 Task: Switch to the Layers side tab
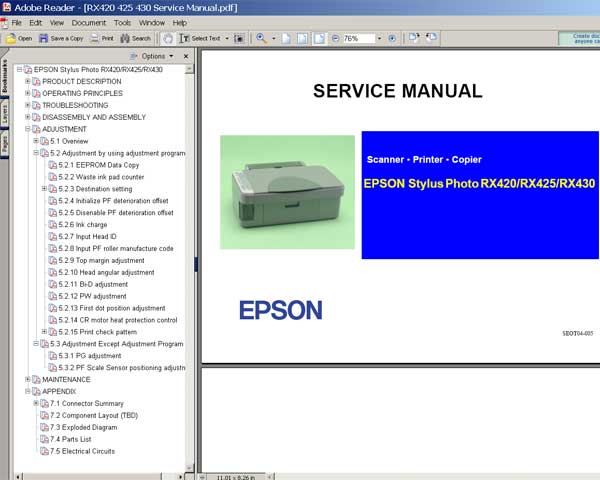pos(4,114)
